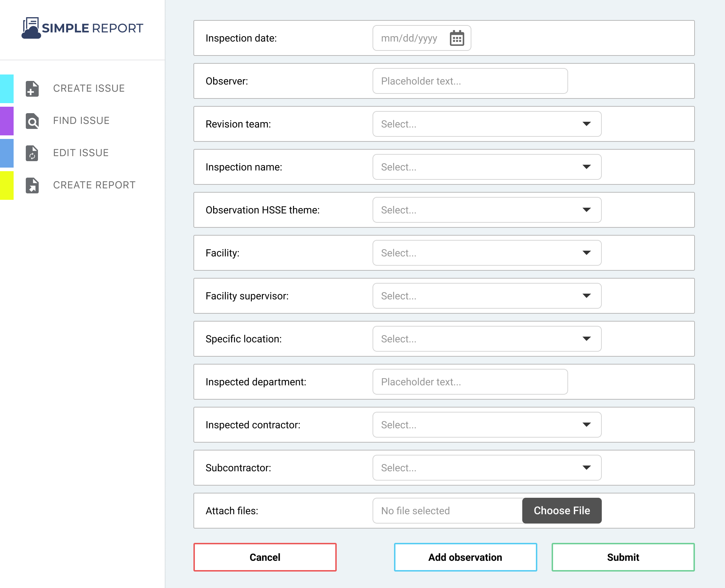Click the Find Issue magnifier icon

pos(32,121)
